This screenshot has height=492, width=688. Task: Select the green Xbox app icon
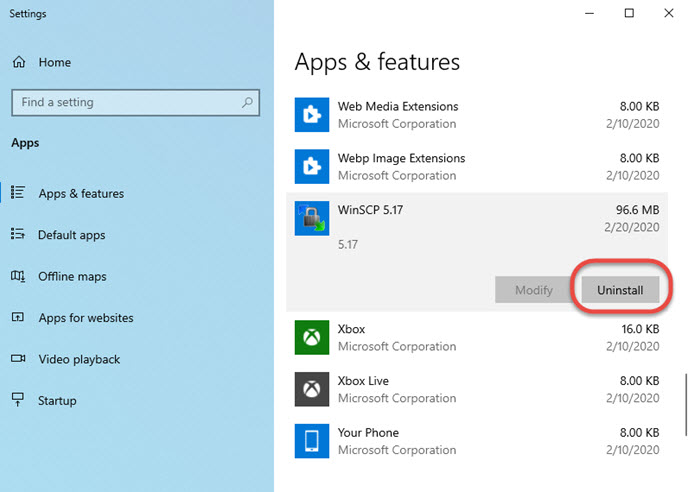coord(312,338)
